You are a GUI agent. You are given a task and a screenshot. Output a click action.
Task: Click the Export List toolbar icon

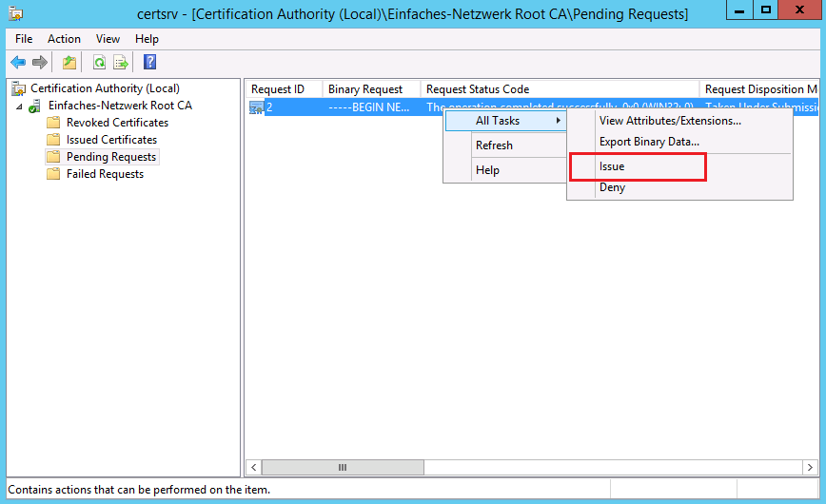click(121, 63)
